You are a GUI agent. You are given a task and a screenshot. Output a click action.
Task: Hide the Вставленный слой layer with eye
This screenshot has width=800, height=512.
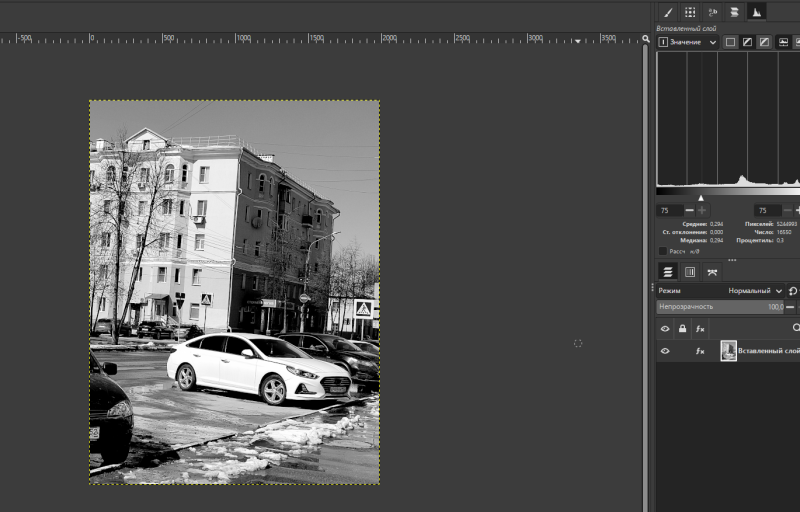[x=665, y=351]
